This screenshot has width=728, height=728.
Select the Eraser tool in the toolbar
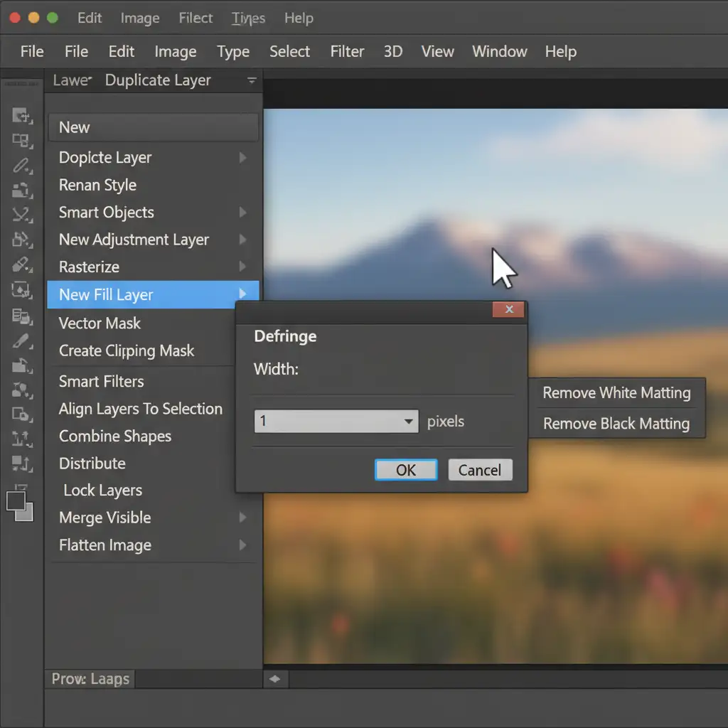[x=21, y=264]
